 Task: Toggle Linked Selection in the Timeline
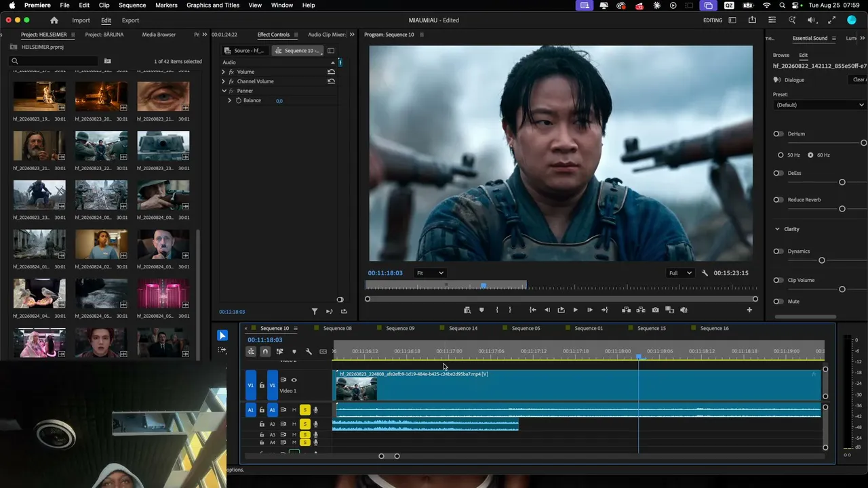click(x=279, y=351)
